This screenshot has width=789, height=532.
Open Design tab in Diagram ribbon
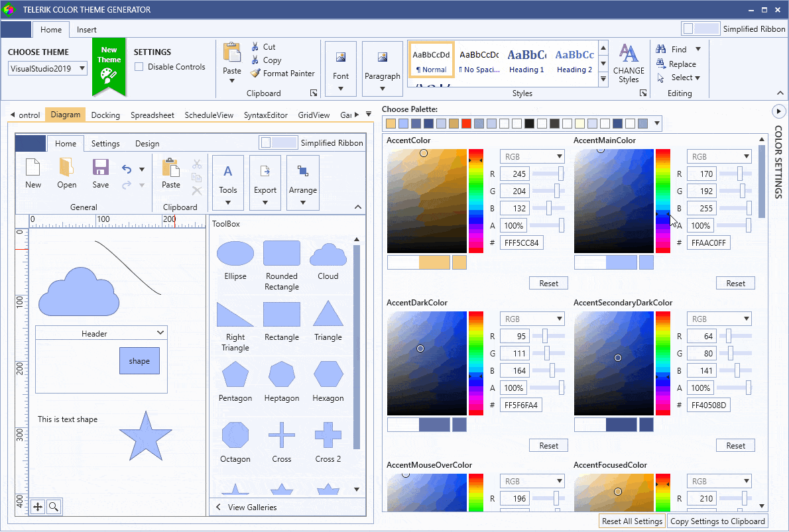click(147, 144)
